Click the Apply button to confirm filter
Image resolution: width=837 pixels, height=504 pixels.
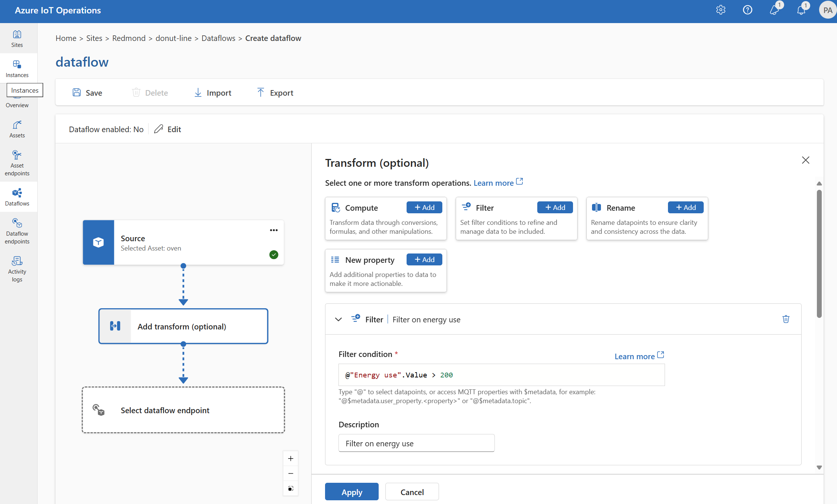(x=352, y=491)
